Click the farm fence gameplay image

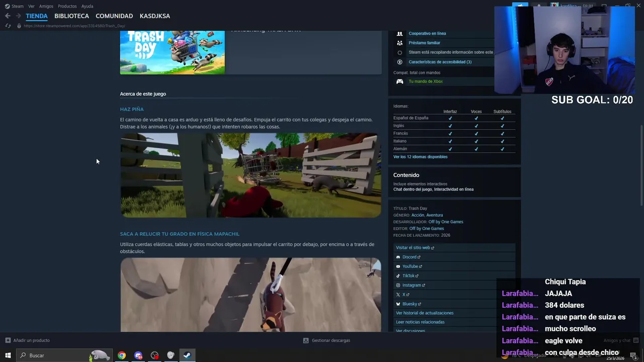pos(251,175)
